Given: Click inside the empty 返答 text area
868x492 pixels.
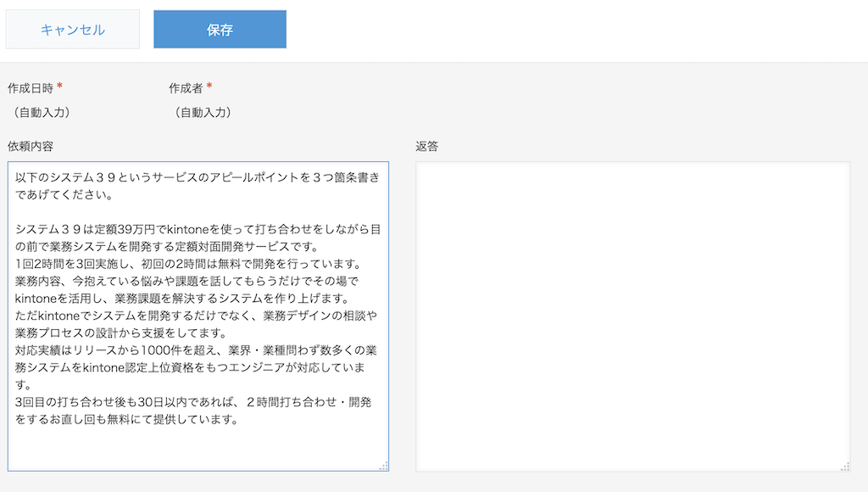Looking at the screenshot, I should [632, 316].
